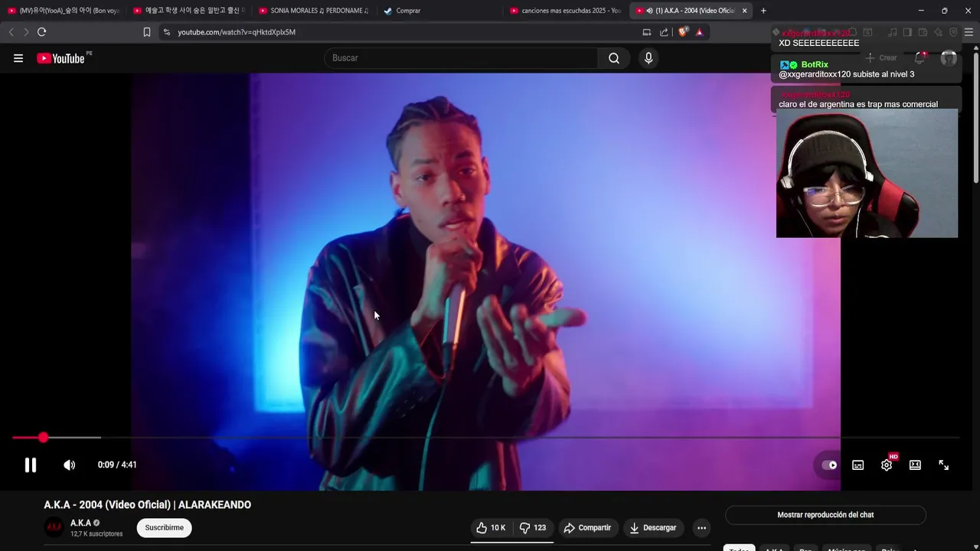Toggle subtitles on the player
The width and height of the screenshot is (980, 551).
pyautogui.click(x=858, y=465)
